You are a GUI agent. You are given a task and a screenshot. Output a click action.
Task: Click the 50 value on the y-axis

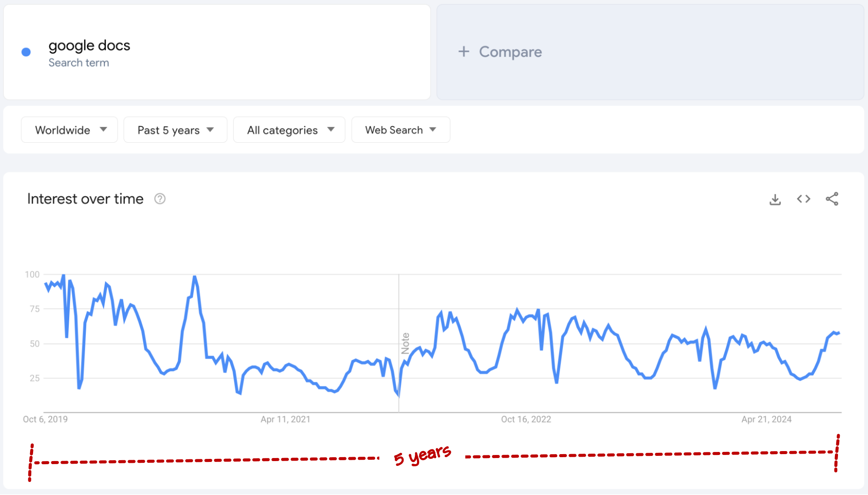35,344
